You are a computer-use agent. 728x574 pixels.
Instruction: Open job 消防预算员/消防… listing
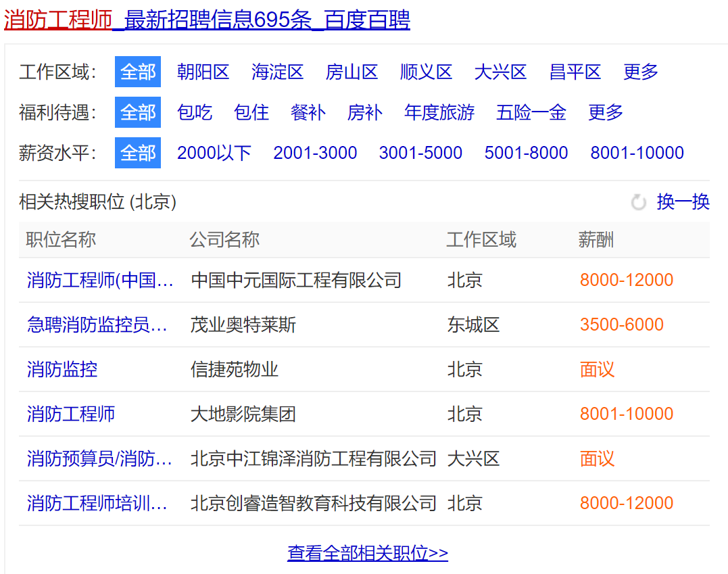99,458
